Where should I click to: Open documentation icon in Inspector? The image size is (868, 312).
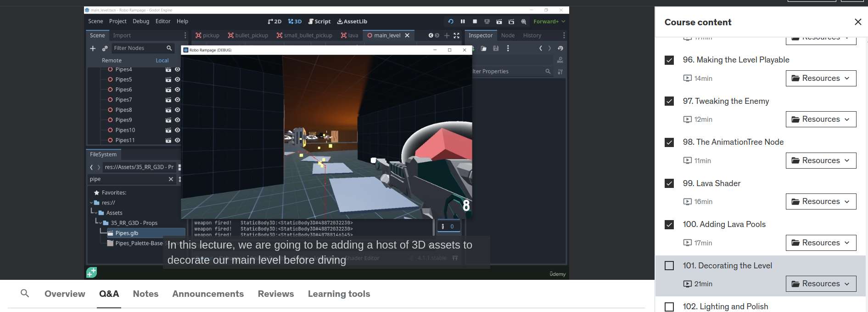[560, 60]
